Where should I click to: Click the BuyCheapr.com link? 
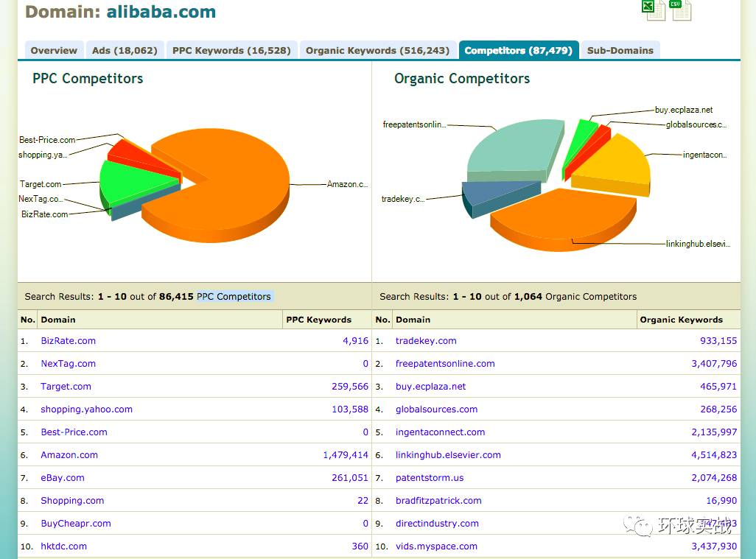click(76, 524)
